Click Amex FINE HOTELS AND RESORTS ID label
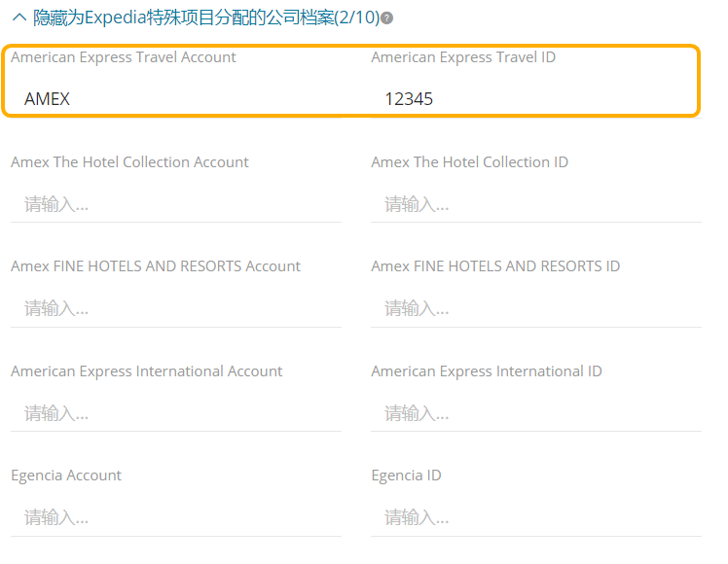Screen dimensions: 728x564 pos(495,266)
